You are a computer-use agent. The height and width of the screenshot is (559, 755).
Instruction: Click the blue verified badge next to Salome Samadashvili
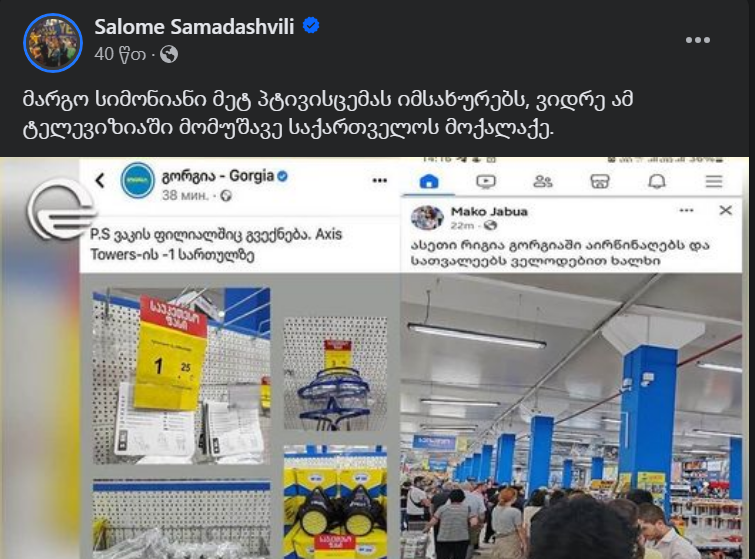point(311,25)
